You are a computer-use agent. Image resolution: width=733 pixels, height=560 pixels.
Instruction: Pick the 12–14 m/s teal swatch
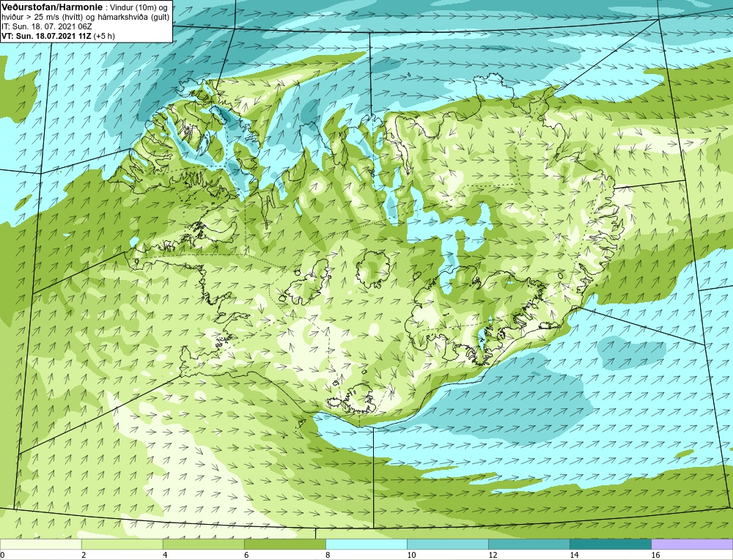528,544
